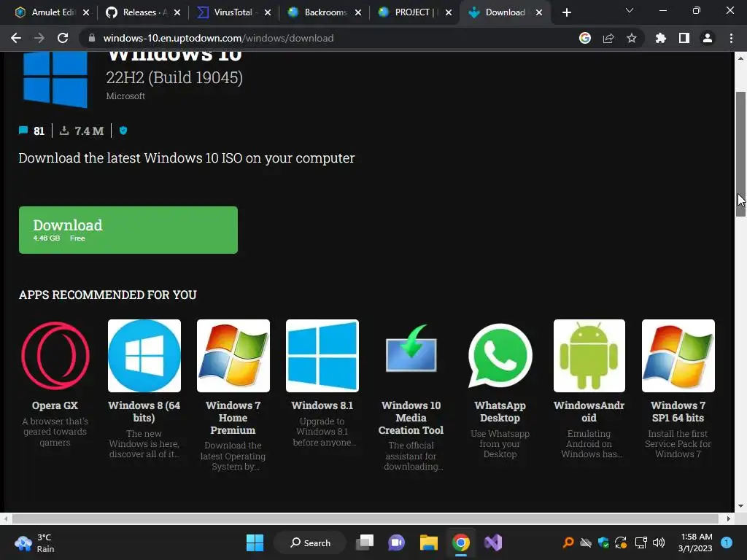747x560 pixels.
Task: Open the Windows 8.1 app icon
Action: point(322,356)
